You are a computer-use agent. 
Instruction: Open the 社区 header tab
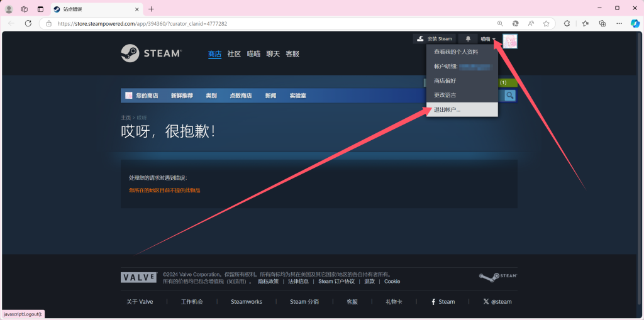click(x=234, y=54)
